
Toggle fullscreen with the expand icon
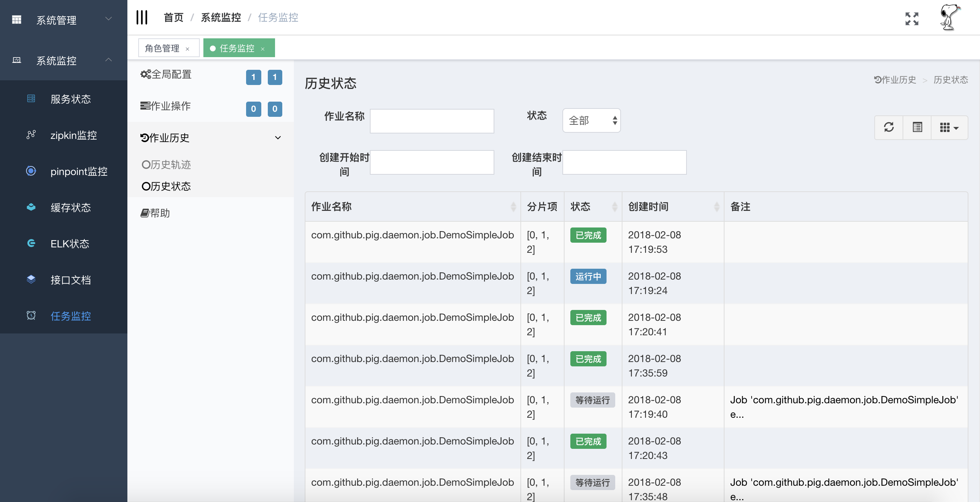pyautogui.click(x=912, y=19)
